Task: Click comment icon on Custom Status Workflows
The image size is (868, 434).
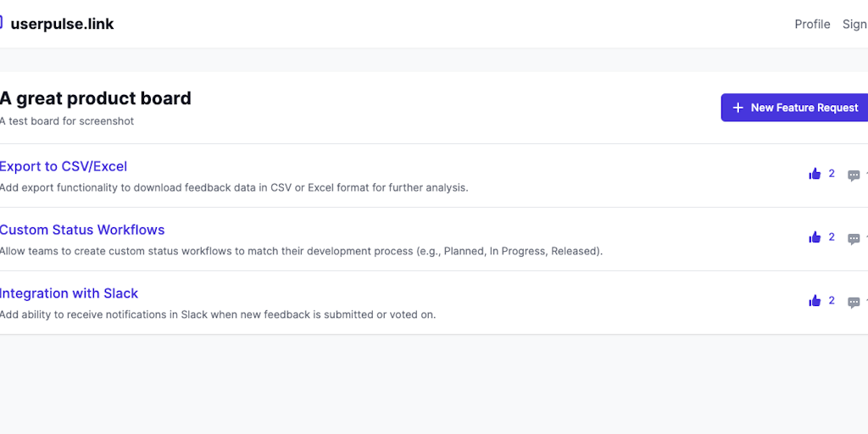Action: 854,239
